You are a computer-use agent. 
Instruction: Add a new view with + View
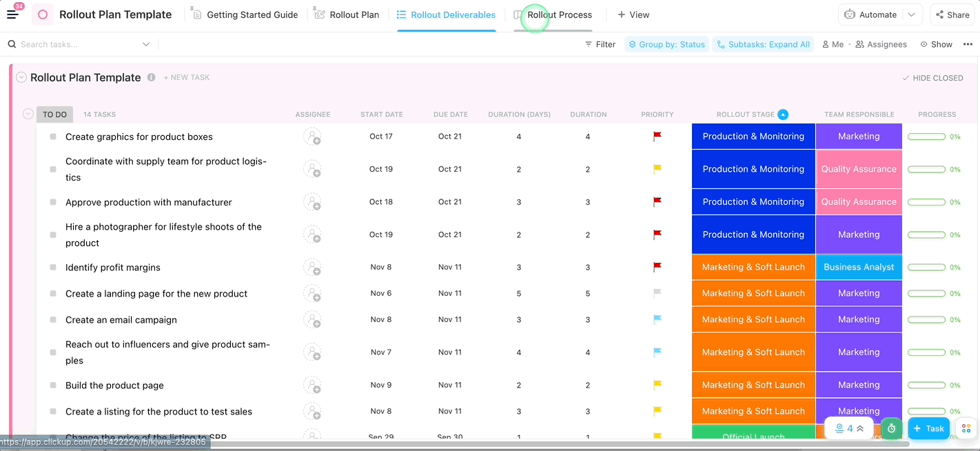(633, 14)
